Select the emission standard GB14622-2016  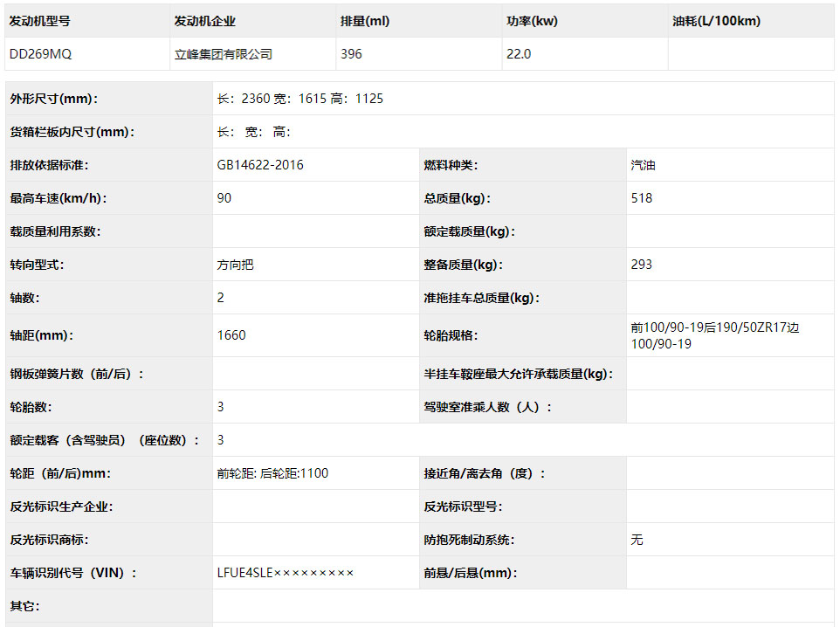pyautogui.click(x=260, y=165)
